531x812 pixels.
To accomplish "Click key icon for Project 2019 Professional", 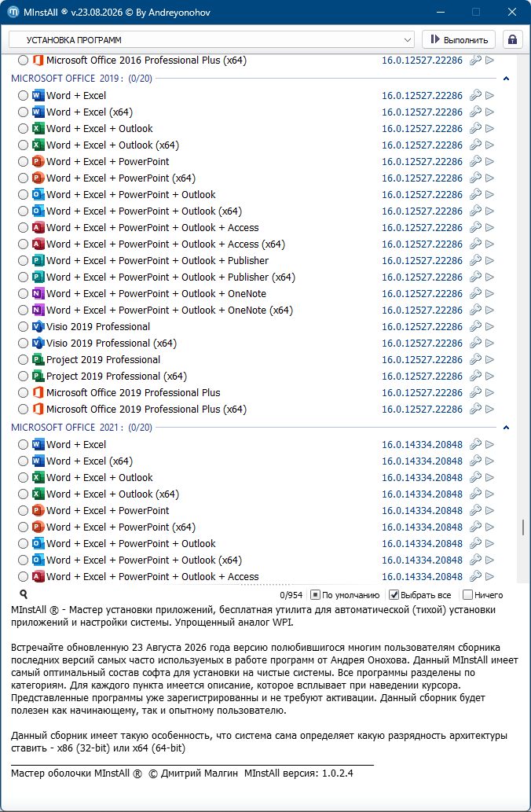I will tap(475, 360).
